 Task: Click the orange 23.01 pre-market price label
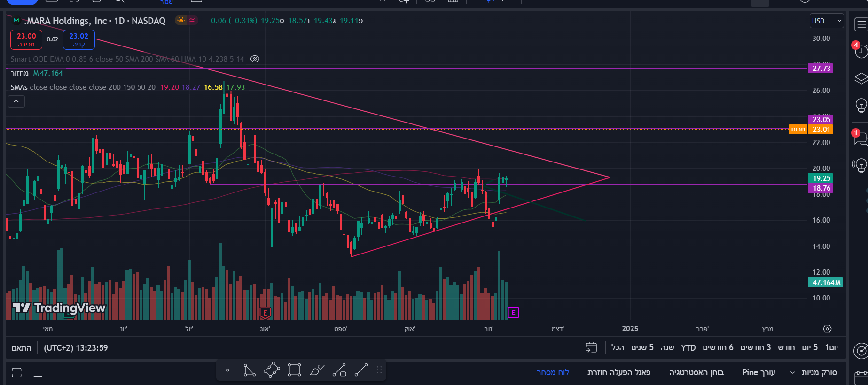point(820,129)
